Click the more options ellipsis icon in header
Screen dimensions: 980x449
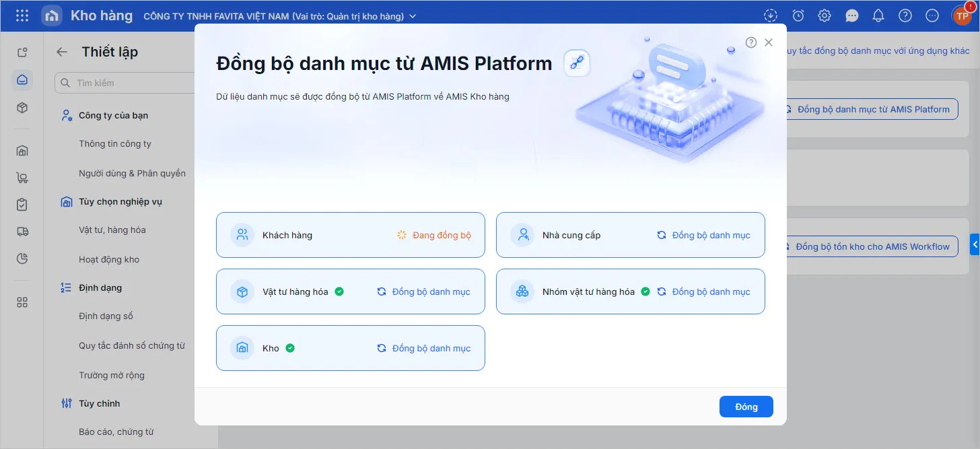pos(932,15)
